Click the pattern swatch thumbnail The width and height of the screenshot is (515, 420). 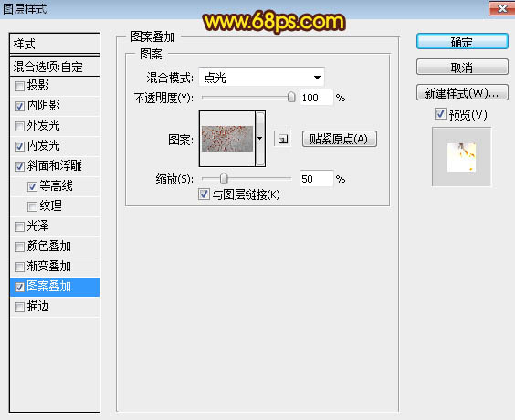pos(227,139)
